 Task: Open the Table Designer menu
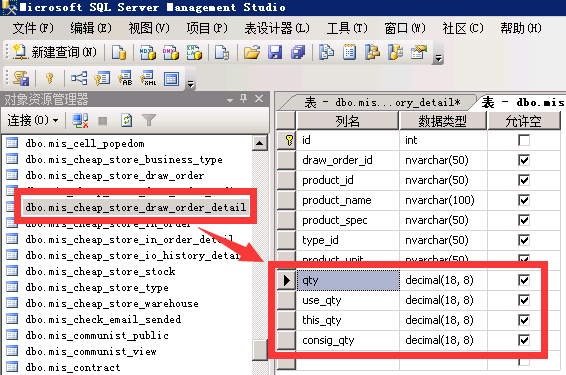[277, 28]
